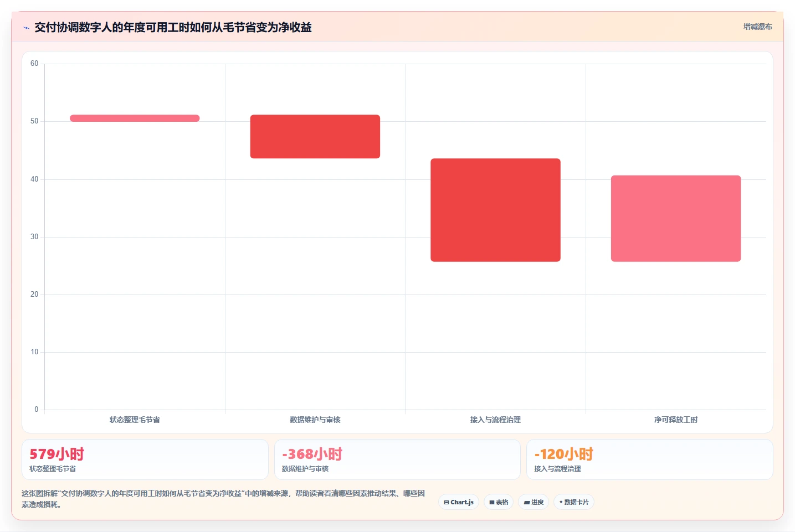Viewport: 795px width, 532px height.
Task: Click the description paragraph starting 这张图拆解
Action: point(223,499)
